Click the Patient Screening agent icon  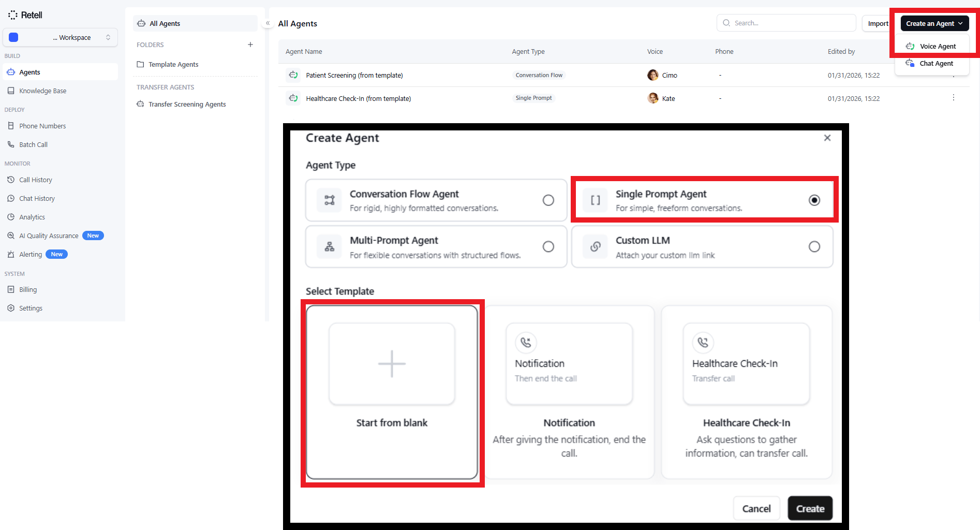[293, 75]
